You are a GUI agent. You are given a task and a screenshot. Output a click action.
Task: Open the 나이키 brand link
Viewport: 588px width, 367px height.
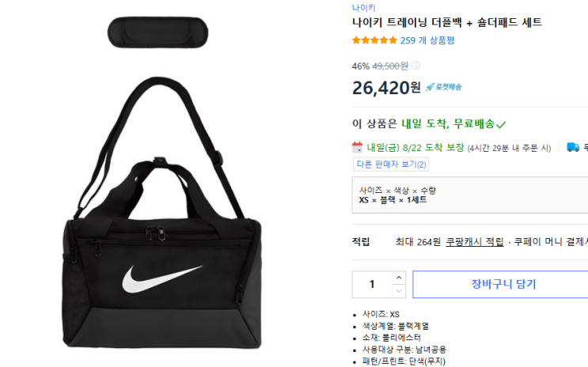coord(364,7)
